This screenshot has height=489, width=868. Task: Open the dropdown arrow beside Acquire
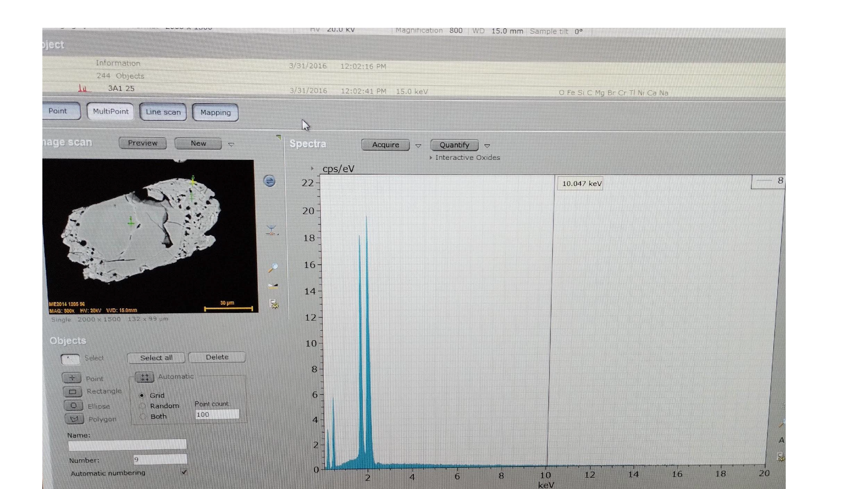click(418, 146)
